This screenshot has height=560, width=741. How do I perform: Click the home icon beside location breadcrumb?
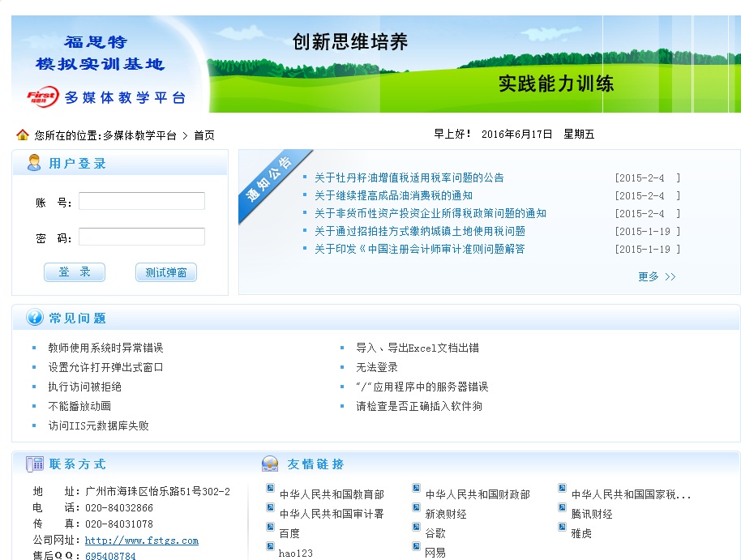tap(23, 135)
